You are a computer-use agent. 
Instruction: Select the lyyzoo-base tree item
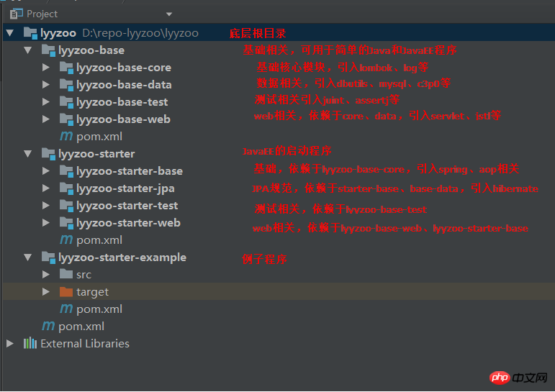(91, 50)
